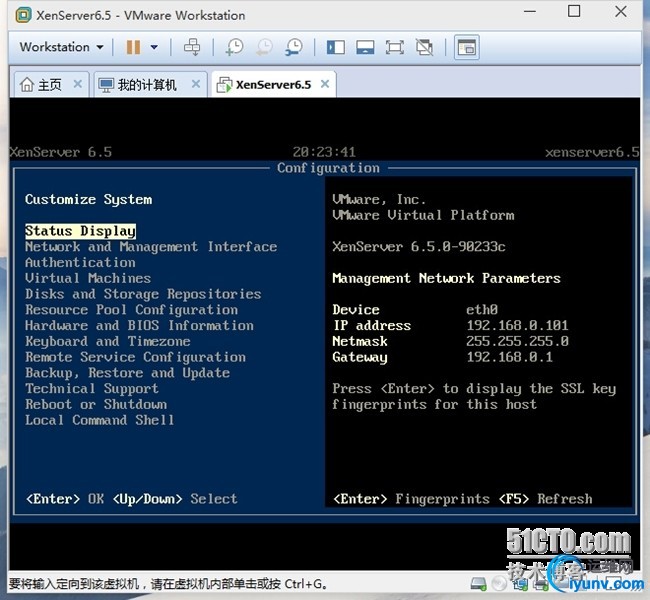Maximize the VMware Workstation window

(x=574, y=11)
